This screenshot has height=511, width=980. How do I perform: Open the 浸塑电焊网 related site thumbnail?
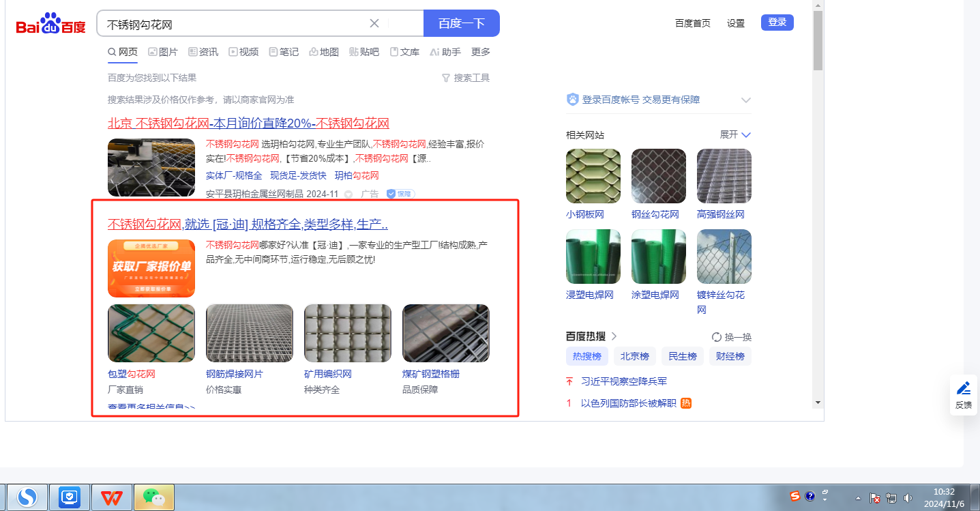593,257
